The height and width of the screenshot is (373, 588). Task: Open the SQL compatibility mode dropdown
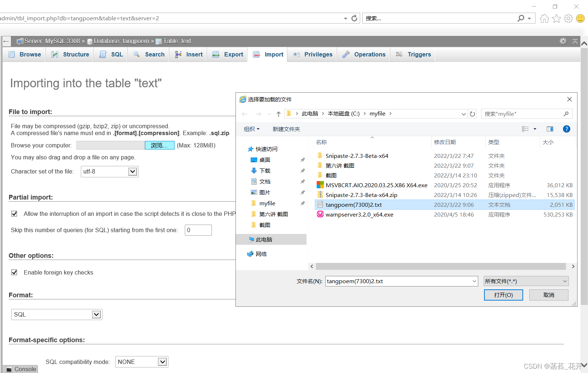point(142,362)
